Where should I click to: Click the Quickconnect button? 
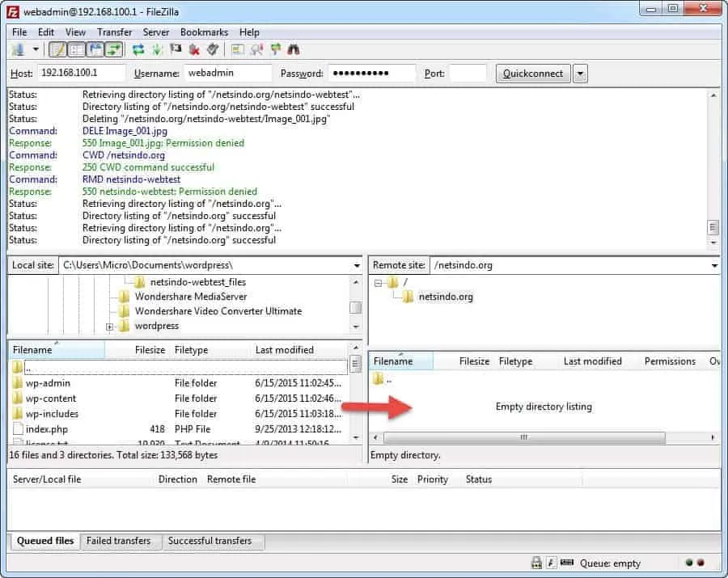click(532, 74)
